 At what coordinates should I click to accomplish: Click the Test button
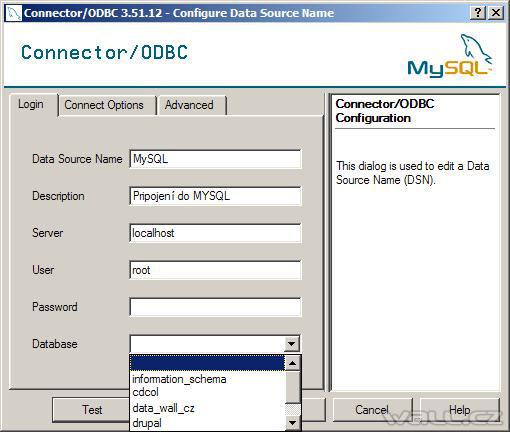(91, 409)
